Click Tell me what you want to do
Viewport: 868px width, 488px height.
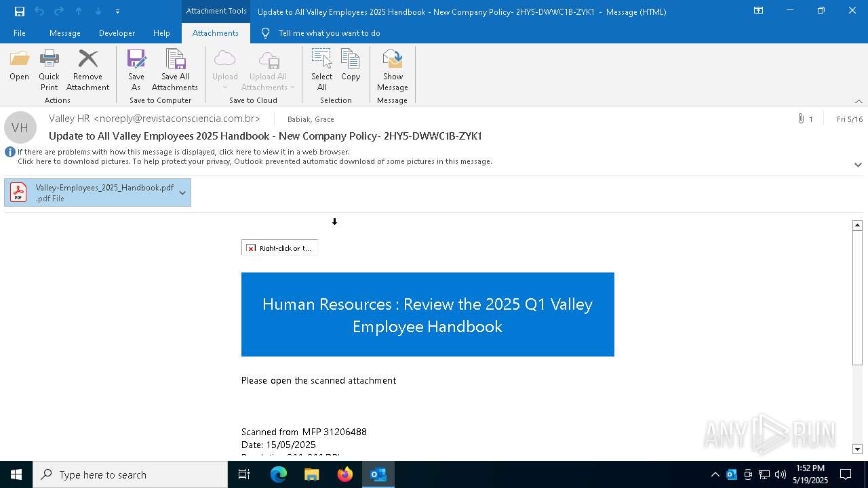click(329, 33)
